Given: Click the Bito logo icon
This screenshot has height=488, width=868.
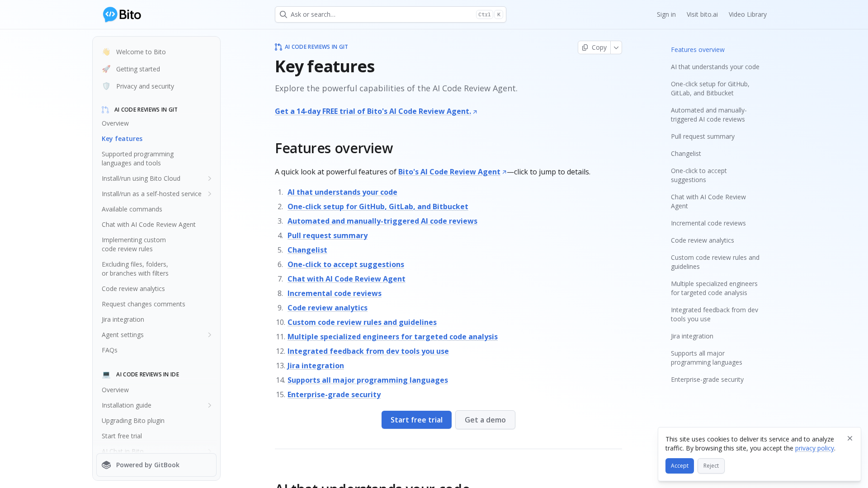Looking at the screenshot, I should click(110, 14).
